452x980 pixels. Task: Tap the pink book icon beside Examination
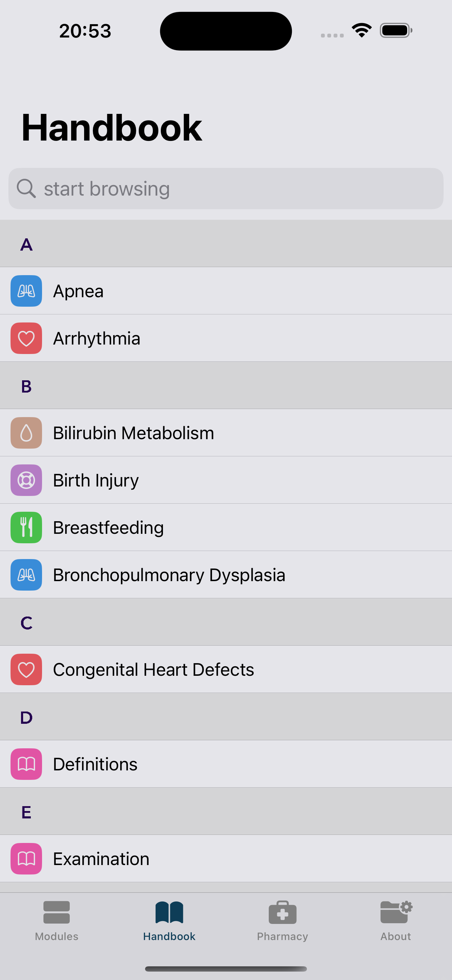[26, 859]
